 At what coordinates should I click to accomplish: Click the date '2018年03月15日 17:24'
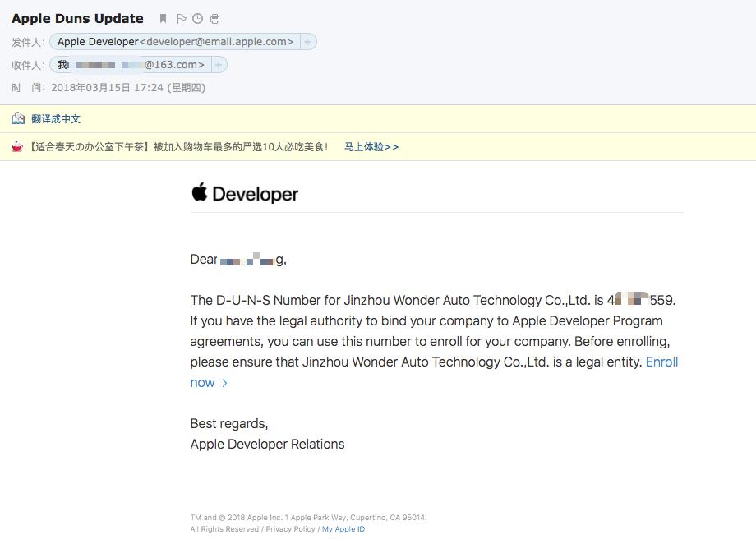tap(107, 88)
